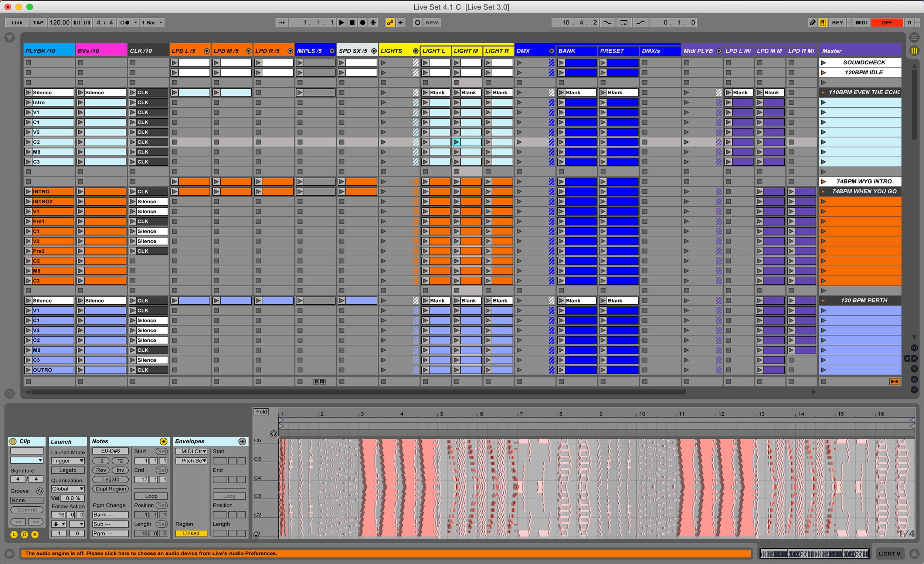The image size is (924, 564).
Task: Click the INTRO clip in orange section
Action: (49, 192)
